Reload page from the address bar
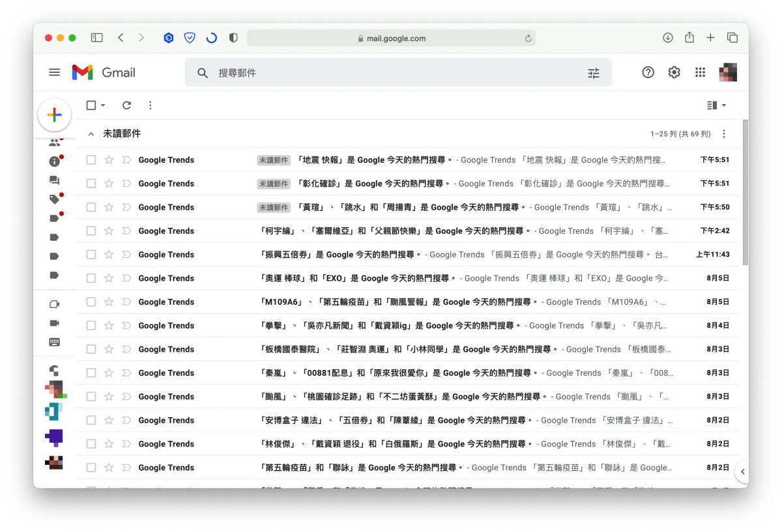Image resolution: width=782 pixels, height=532 pixels. tap(528, 38)
